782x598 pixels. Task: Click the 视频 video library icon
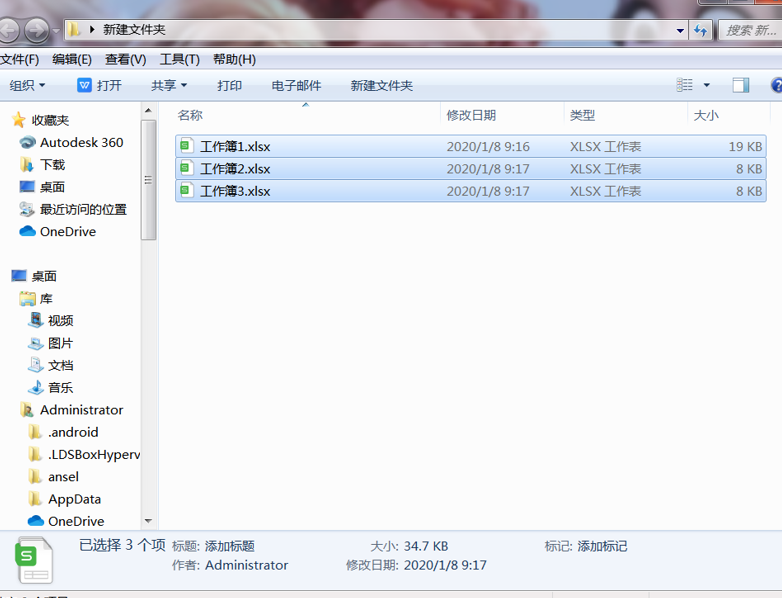[x=35, y=320]
